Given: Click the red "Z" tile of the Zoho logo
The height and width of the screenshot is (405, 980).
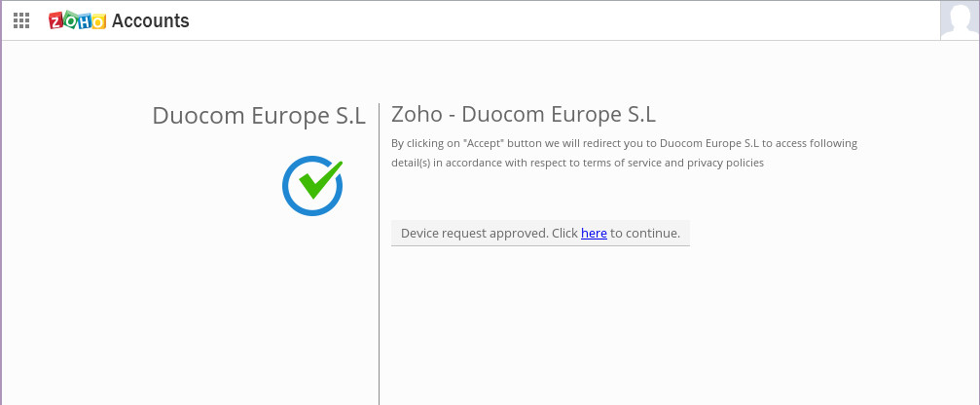Looking at the screenshot, I should (56, 21).
